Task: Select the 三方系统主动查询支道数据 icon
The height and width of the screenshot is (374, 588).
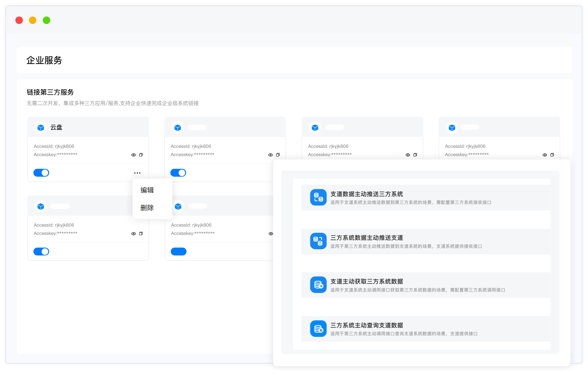Action: (318, 328)
